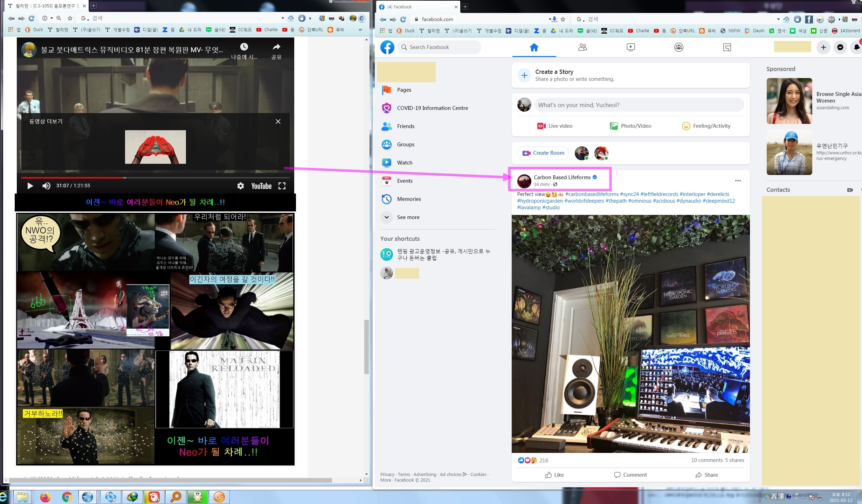
Task: Expand the bookmarks overflow in left browser
Action: 360,30
